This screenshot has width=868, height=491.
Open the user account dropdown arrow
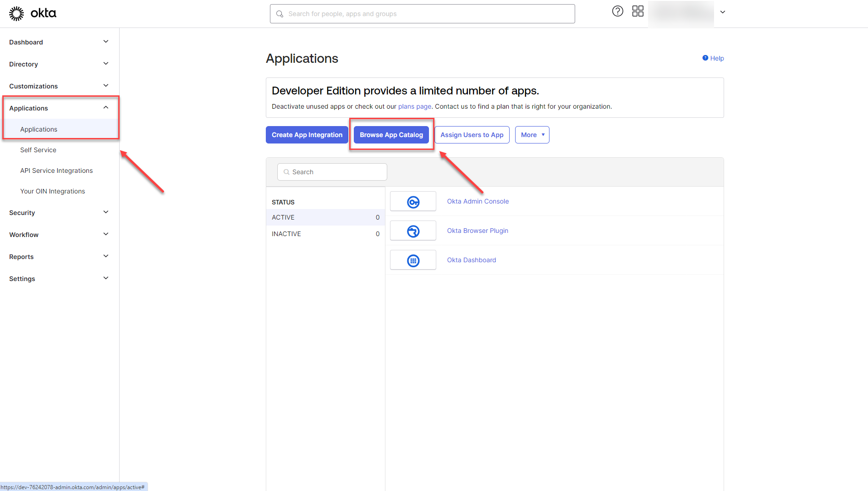point(723,12)
